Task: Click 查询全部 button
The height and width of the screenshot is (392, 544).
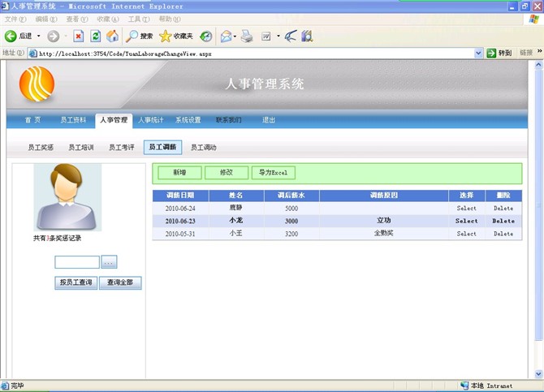Action: [120, 282]
